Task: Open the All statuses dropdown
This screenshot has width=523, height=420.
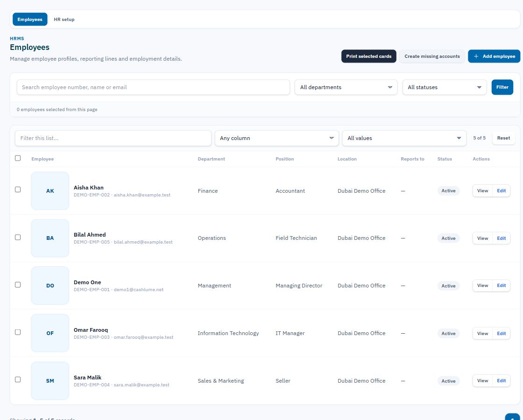Action: tap(444, 87)
